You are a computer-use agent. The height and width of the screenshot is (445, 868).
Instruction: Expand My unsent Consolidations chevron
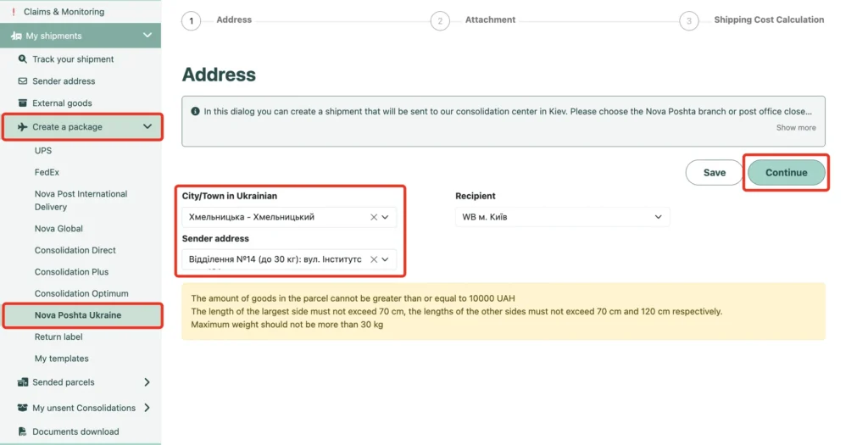147,408
